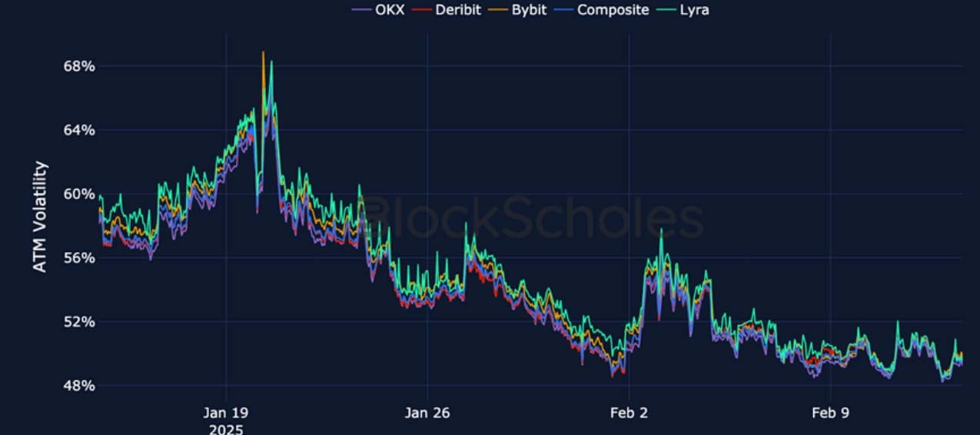Click the 2025 year label under Jan 19

click(226, 429)
